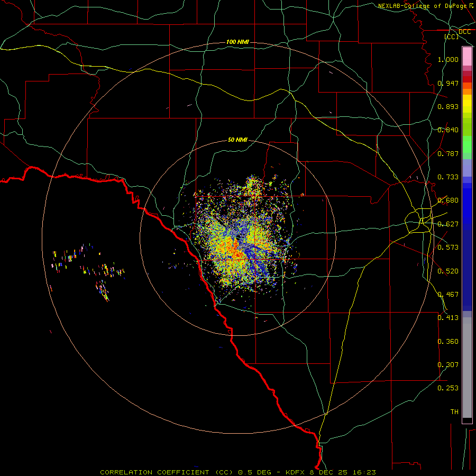Select the 0.947 scale label
The image size is (476, 476).
tap(448, 83)
